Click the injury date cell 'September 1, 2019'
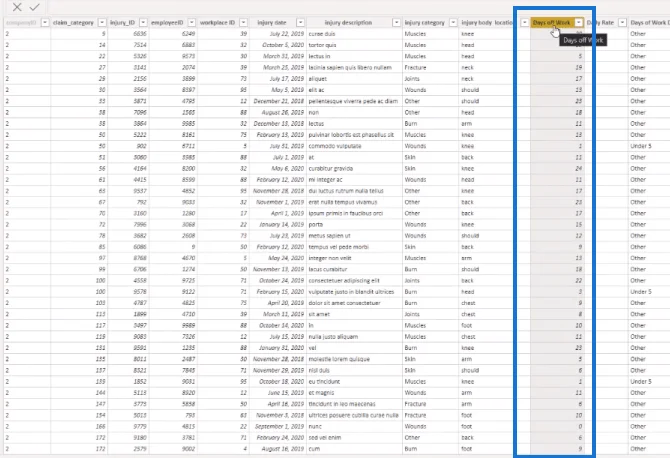The width and height of the screenshot is (670, 458). coord(279,426)
